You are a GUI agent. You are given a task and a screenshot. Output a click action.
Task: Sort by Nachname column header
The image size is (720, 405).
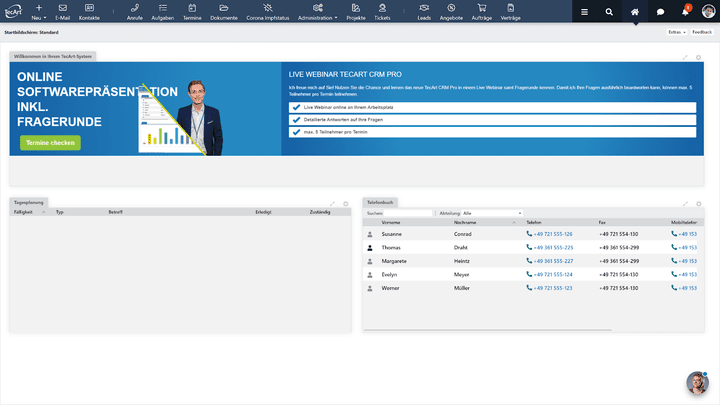point(465,223)
